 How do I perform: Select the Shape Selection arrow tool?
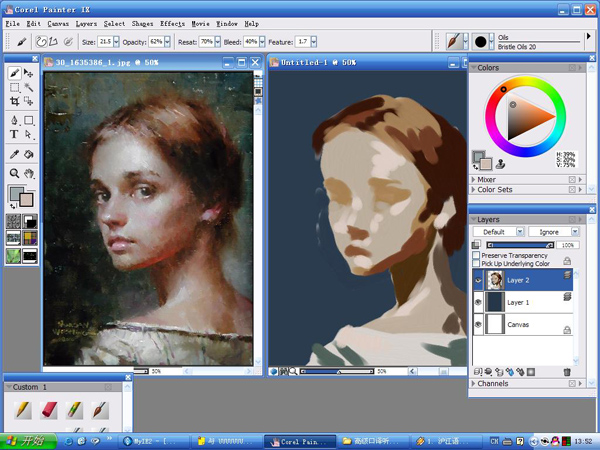point(28,134)
